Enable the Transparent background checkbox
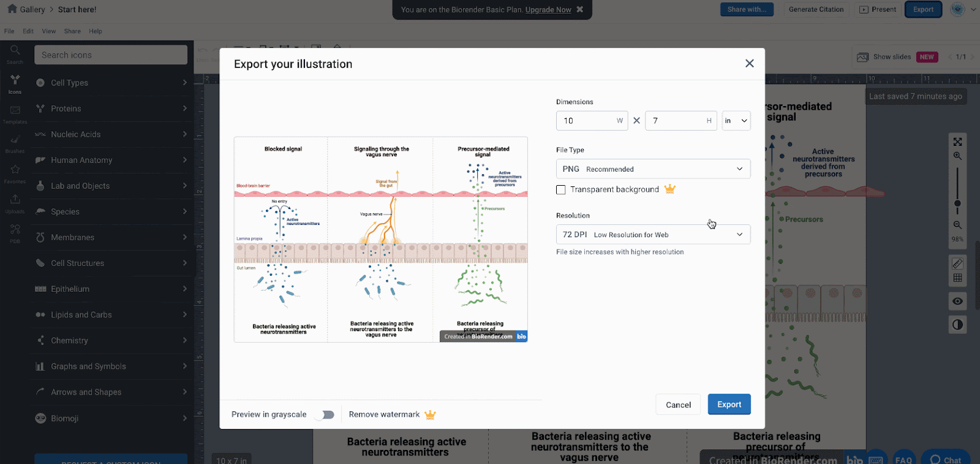This screenshot has width=980, height=464. pyautogui.click(x=561, y=190)
